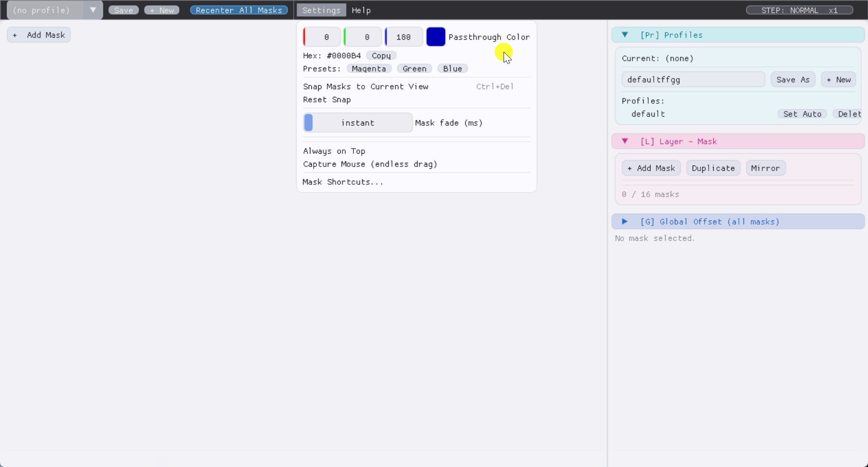Click the defaultffgg profile name field
868x467 pixels.
coord(693,79)
